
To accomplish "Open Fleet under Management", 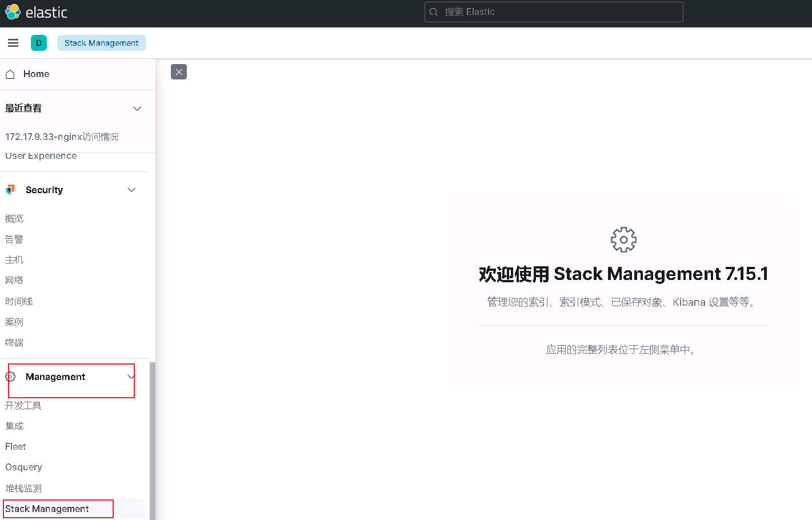I will click(16, 447).
